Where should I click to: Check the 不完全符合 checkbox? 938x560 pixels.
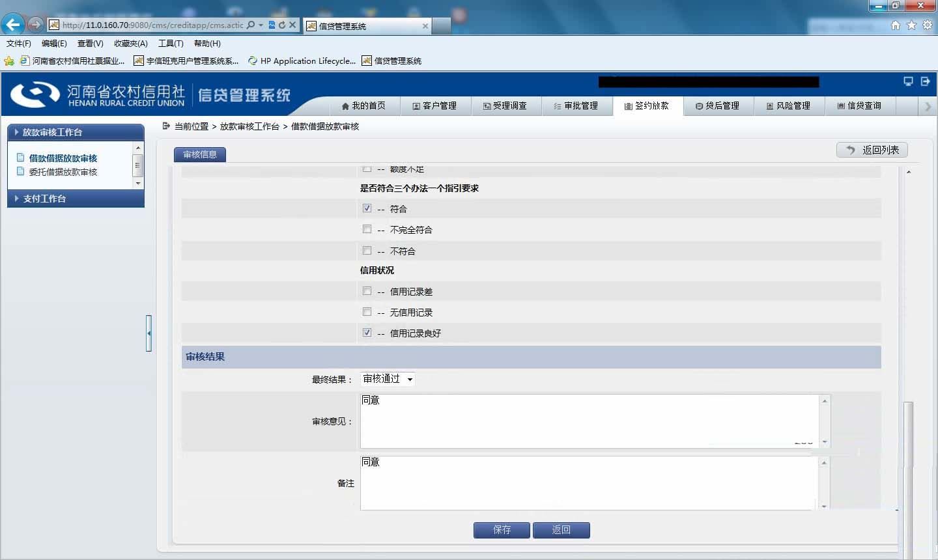tap(367, 229)
